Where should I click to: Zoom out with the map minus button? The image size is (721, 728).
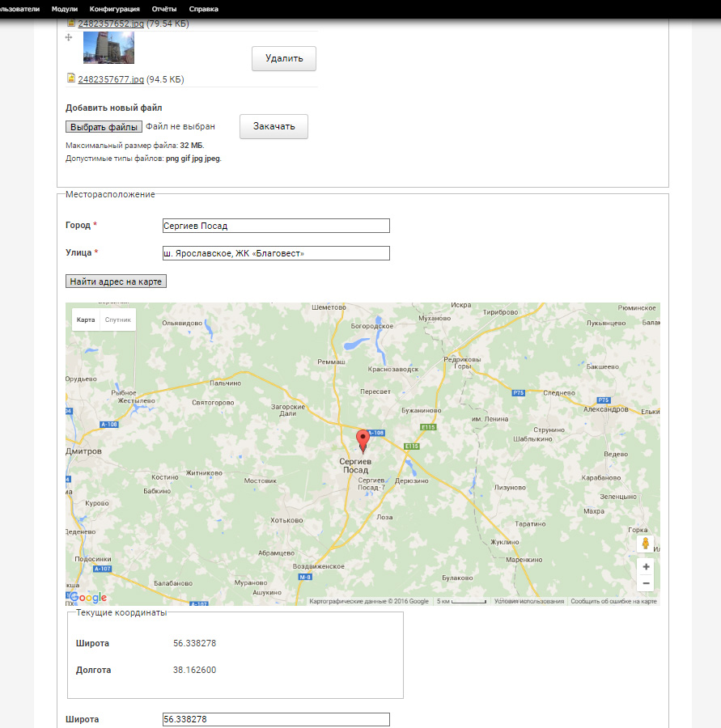646,583
